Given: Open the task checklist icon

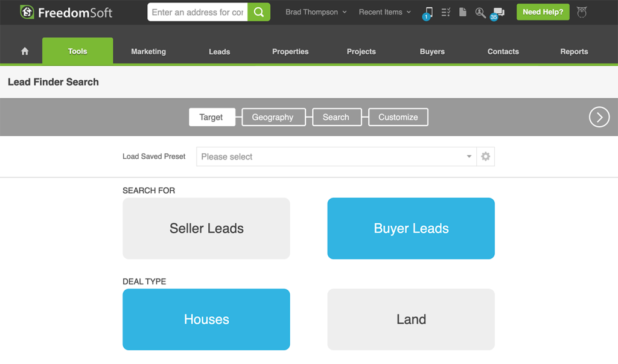Looking at the screenshot, I should [446, 12].
